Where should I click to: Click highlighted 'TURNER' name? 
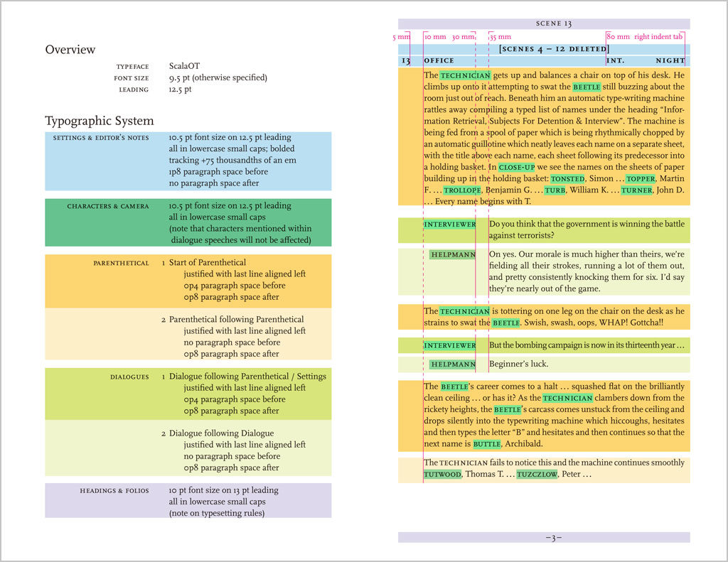(x=636, y=190)
